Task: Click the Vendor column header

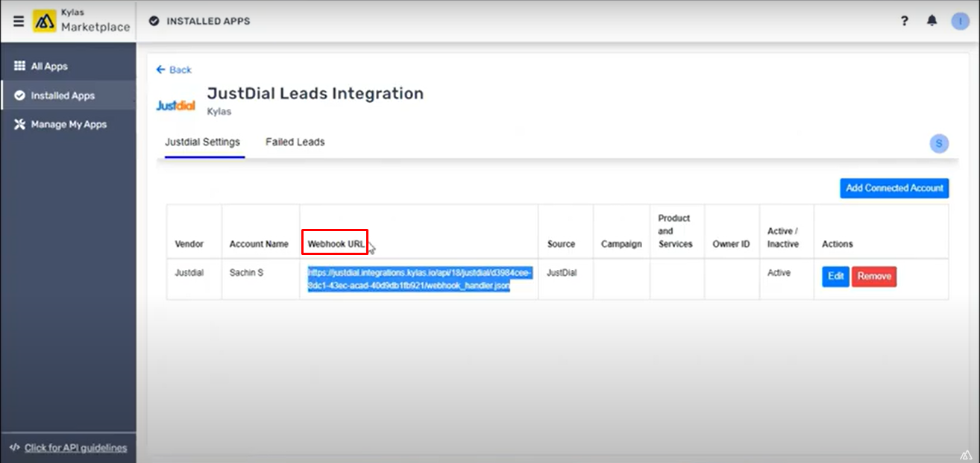Action: 189,244
